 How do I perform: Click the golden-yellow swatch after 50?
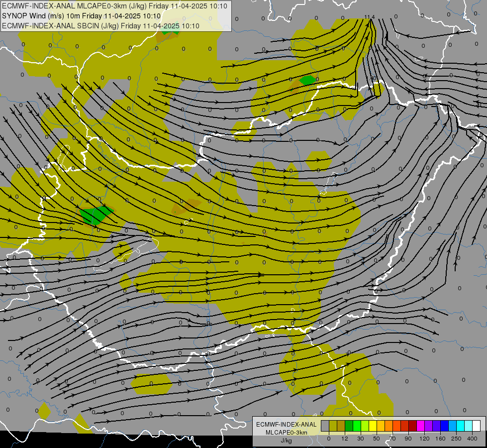coord(381,426)
